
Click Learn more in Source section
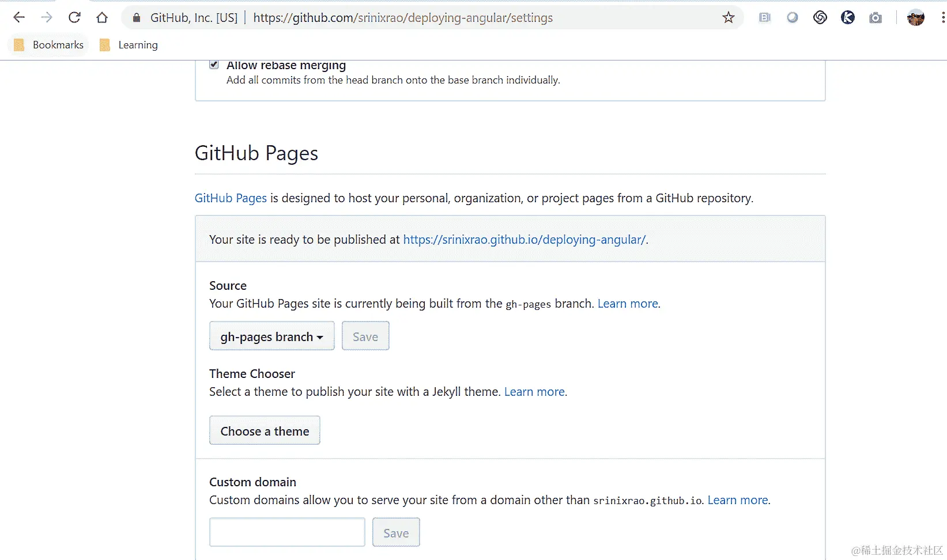pos(628,304)
